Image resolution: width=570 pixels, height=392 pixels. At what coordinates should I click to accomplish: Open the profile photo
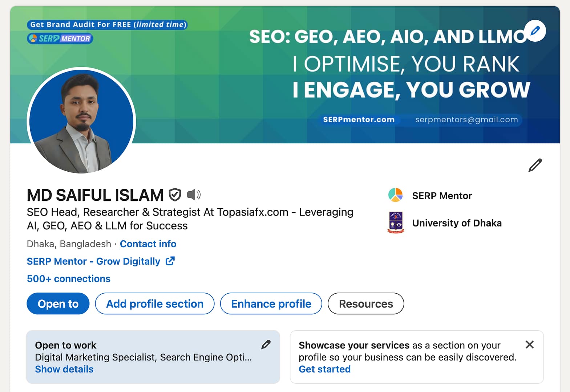coord(81,121)
